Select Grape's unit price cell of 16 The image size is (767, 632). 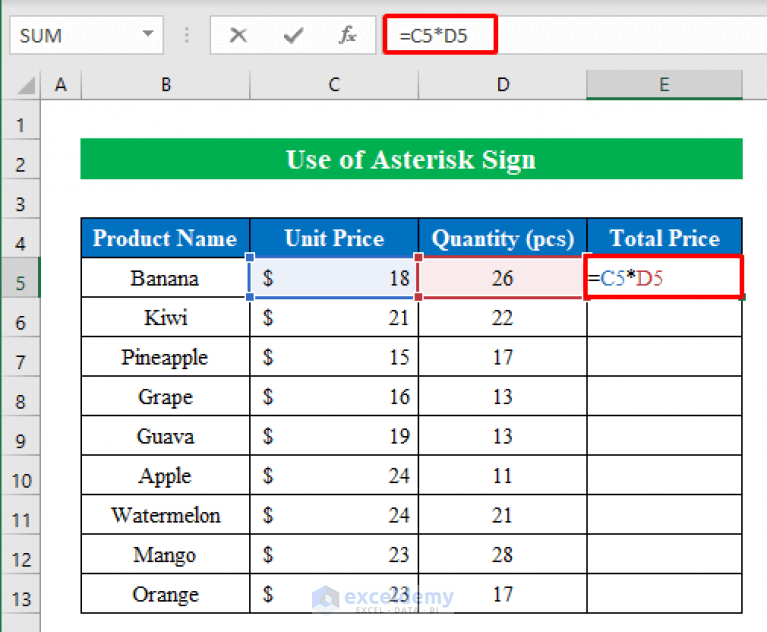334,397
